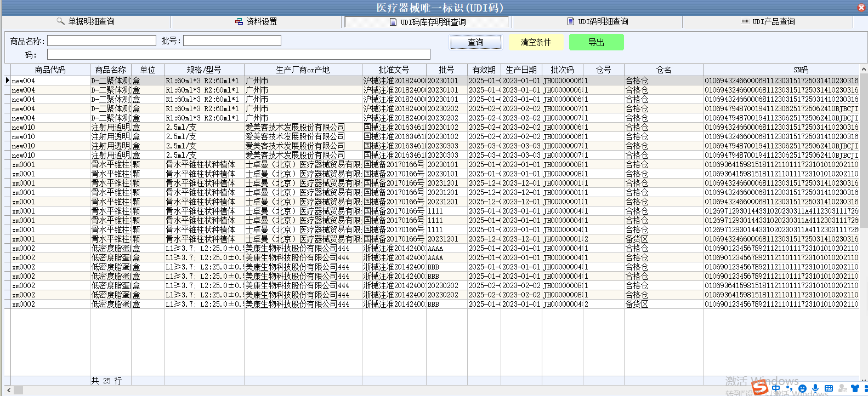This screenshot has height=396, width=868.
Task: Click the green 导出 export button
Action: coord(596,42)
